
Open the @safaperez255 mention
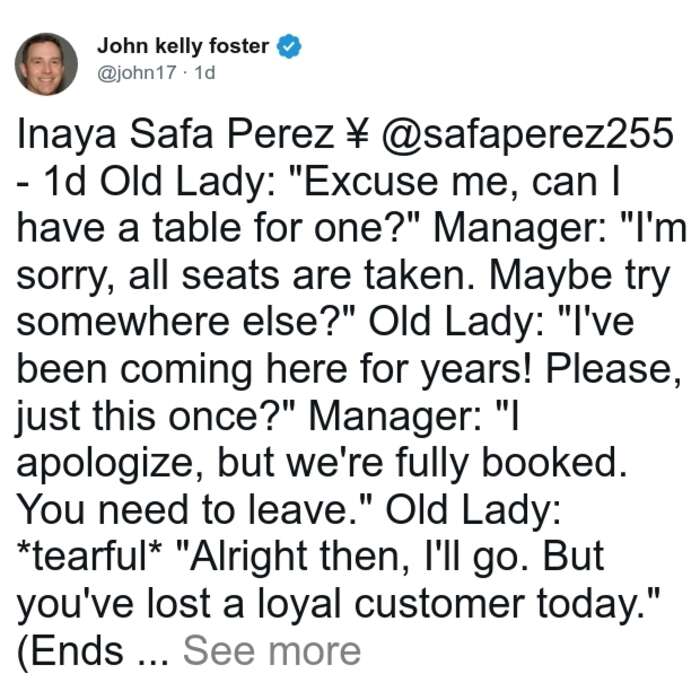(527, 134)
